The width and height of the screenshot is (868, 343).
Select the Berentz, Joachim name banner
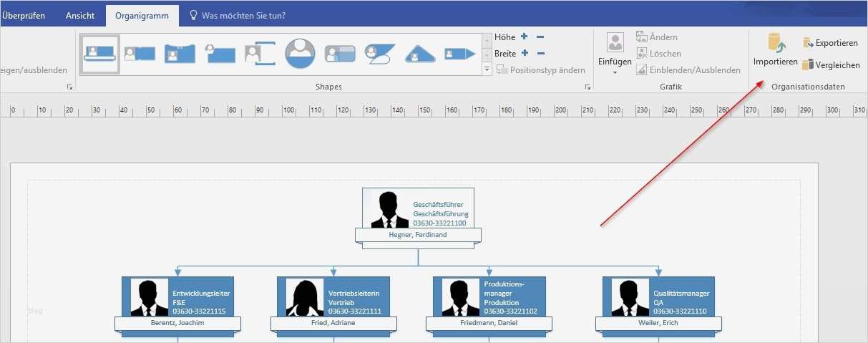(x=177, y=323)
